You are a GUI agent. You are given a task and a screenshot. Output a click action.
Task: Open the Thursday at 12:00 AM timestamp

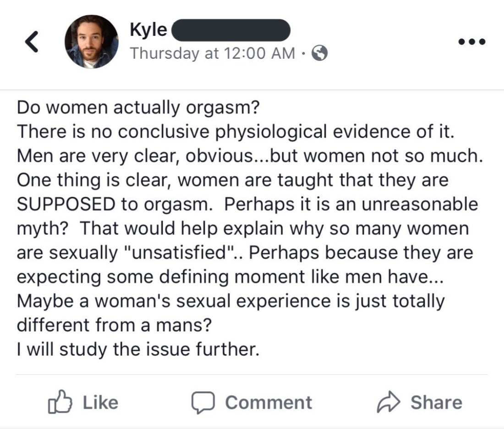[x=212, y=53]
